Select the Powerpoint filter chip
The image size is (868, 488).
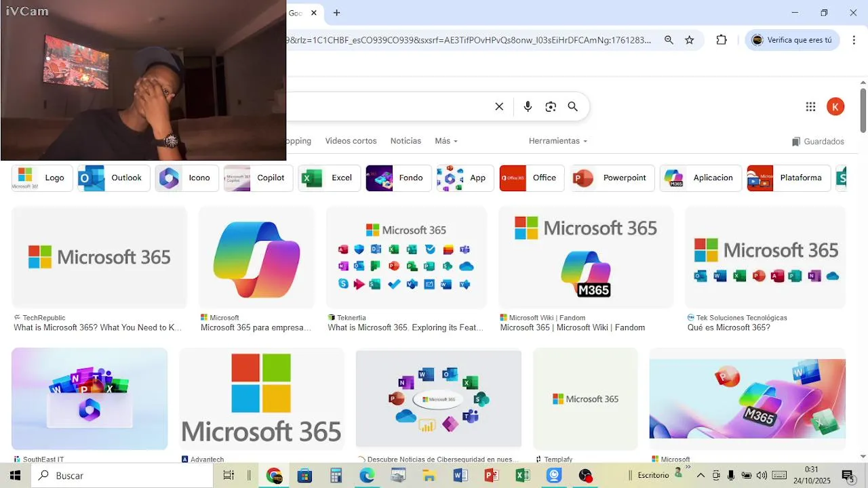click(x=612, y=178)
